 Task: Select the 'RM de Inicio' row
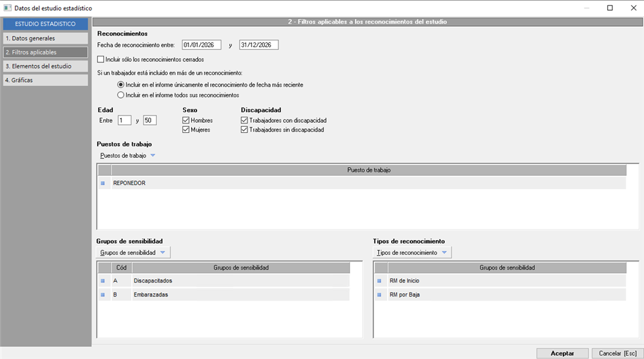click(500, 281)
